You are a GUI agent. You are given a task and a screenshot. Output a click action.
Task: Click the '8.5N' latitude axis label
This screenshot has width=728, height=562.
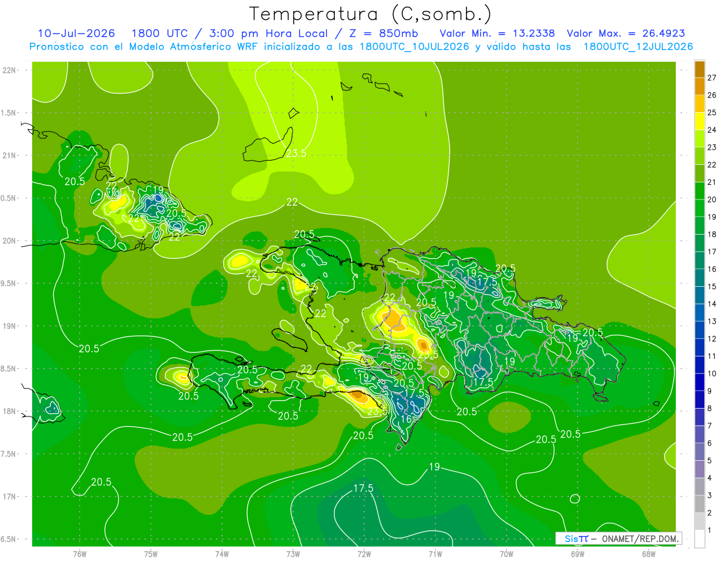coord(8,369)
